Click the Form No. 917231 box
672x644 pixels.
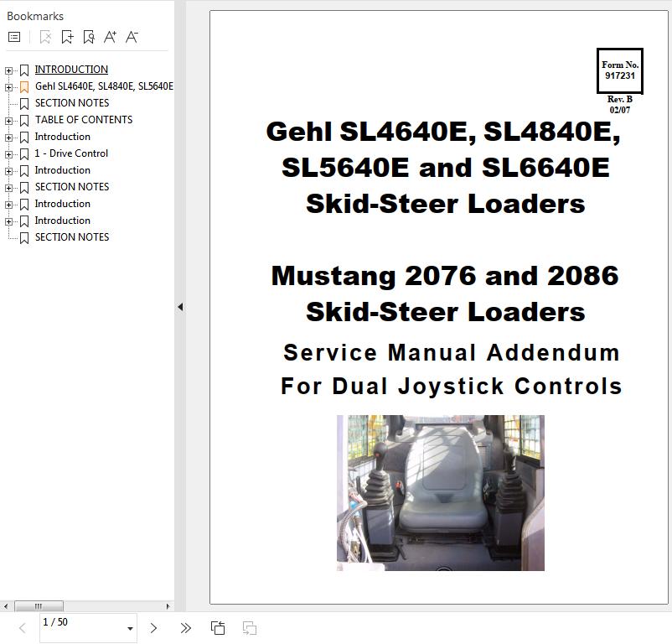[620, 70]
